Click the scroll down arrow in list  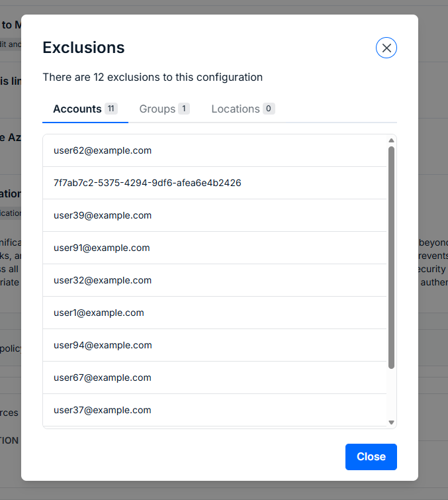point(391,423)
